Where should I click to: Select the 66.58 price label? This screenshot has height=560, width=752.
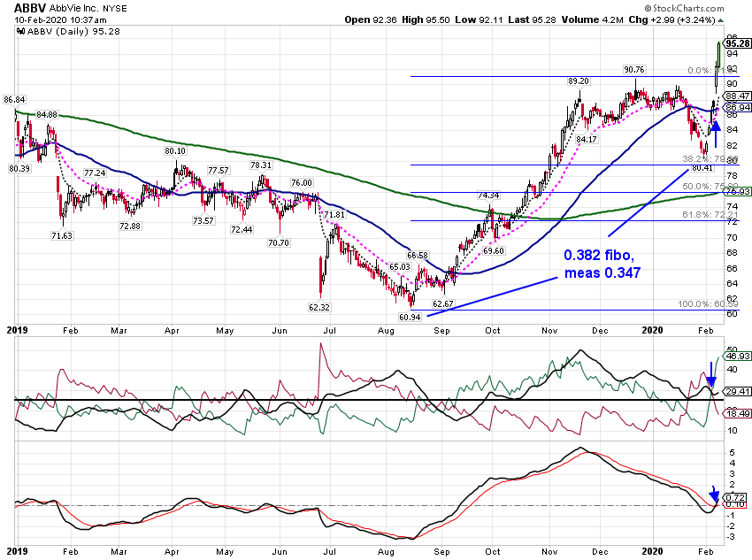418,255
